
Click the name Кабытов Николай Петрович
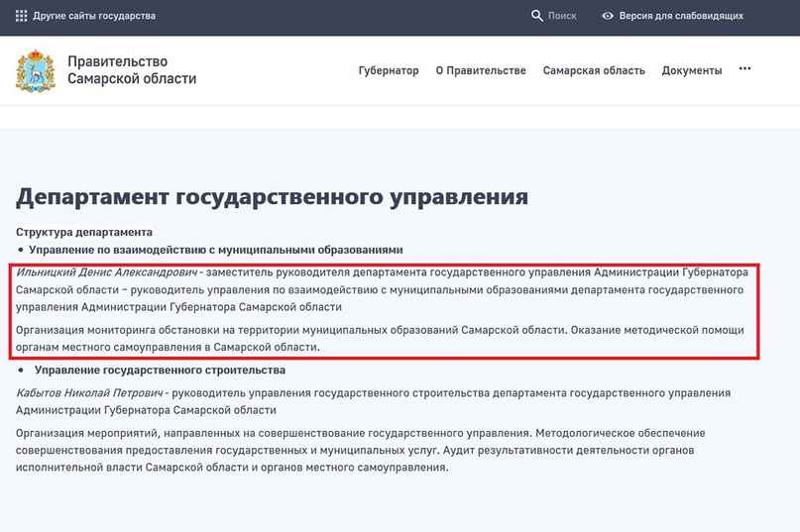point(89,392)
